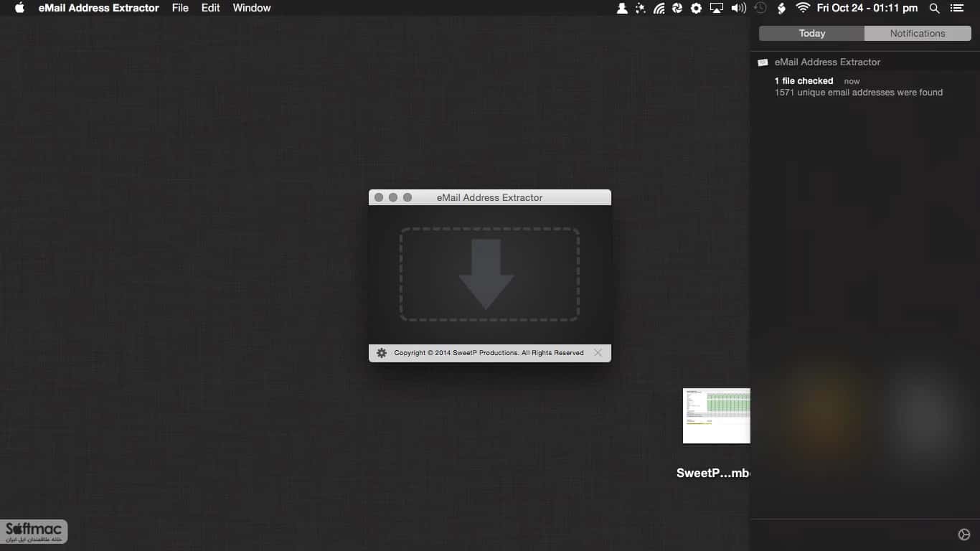Click the drop zone with down arrow

[x=489, y=274]
